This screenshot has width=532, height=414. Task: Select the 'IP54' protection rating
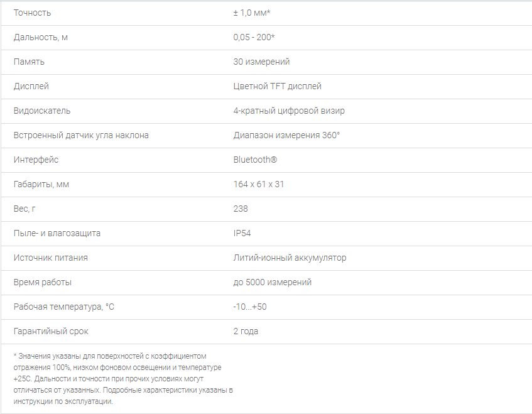tap(242, 233)
